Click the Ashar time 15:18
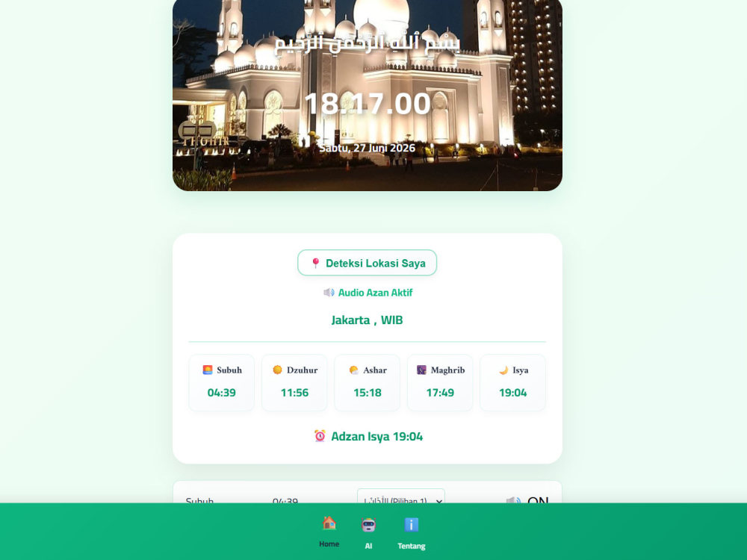Image resolution: width=747 pixels, height=560 pixels. pos(368,393)
